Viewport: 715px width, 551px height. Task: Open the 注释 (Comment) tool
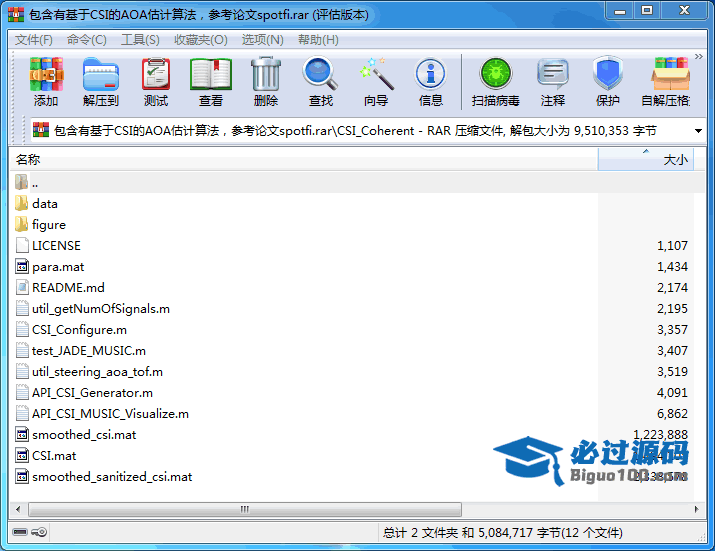[553, 82]
